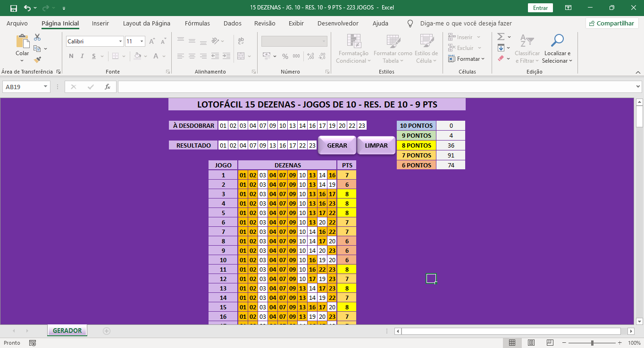Image resolution: width=644 pixels, height=348 pixels.
Task: Decrease font size with smaller A icon
Action: [162, 41]
